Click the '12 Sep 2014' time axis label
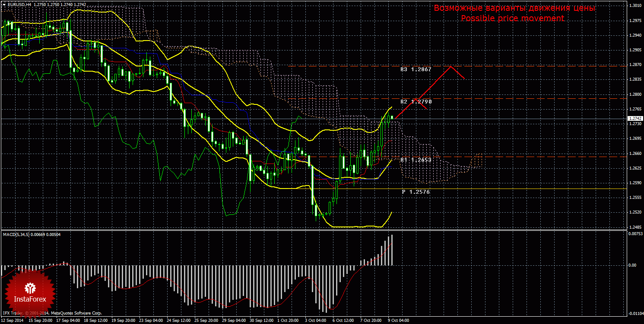This screenshot has width=644, height=324. [x=13, y=321]
